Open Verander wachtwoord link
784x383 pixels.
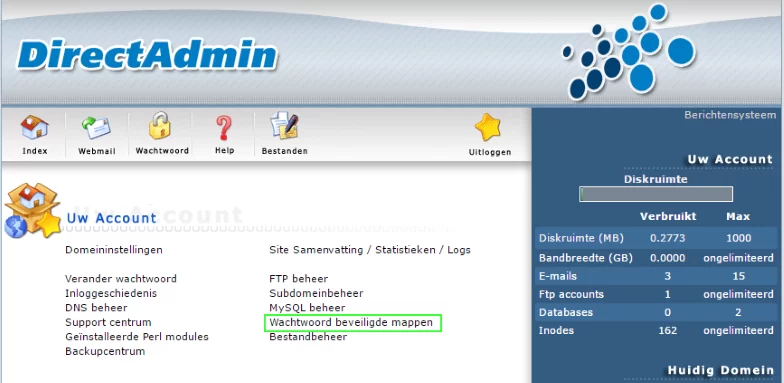121,278
